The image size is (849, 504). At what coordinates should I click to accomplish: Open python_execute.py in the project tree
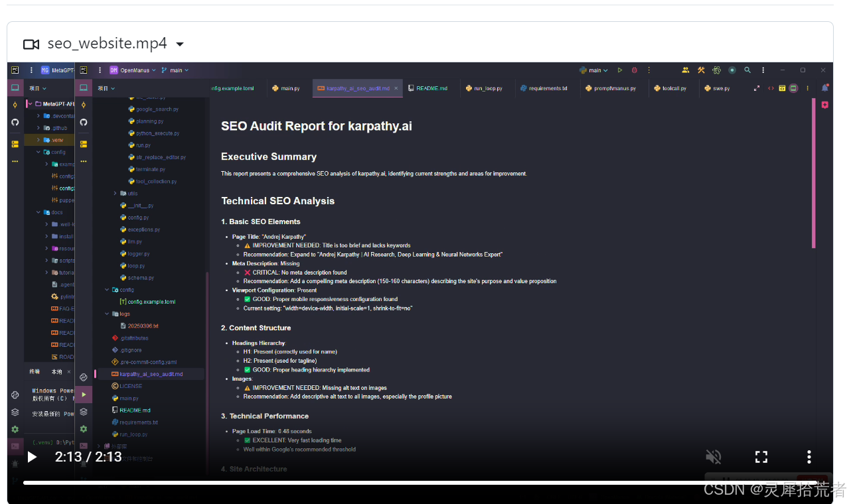tap(153, 133)
